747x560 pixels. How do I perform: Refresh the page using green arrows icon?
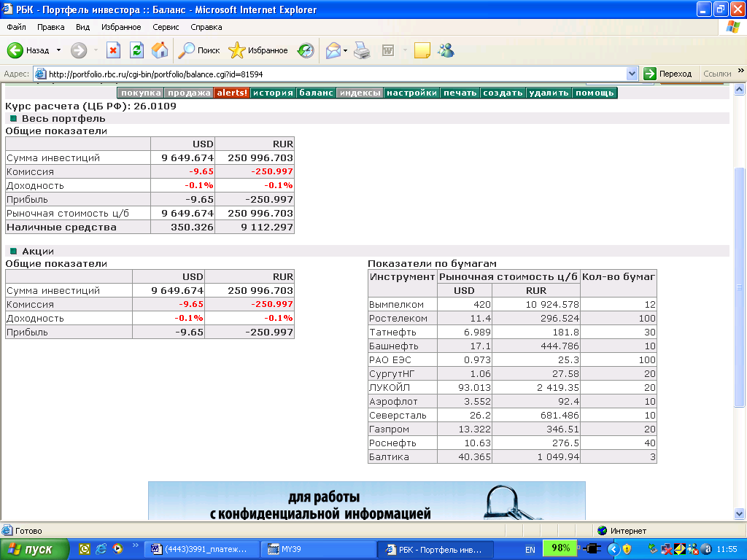136,50
